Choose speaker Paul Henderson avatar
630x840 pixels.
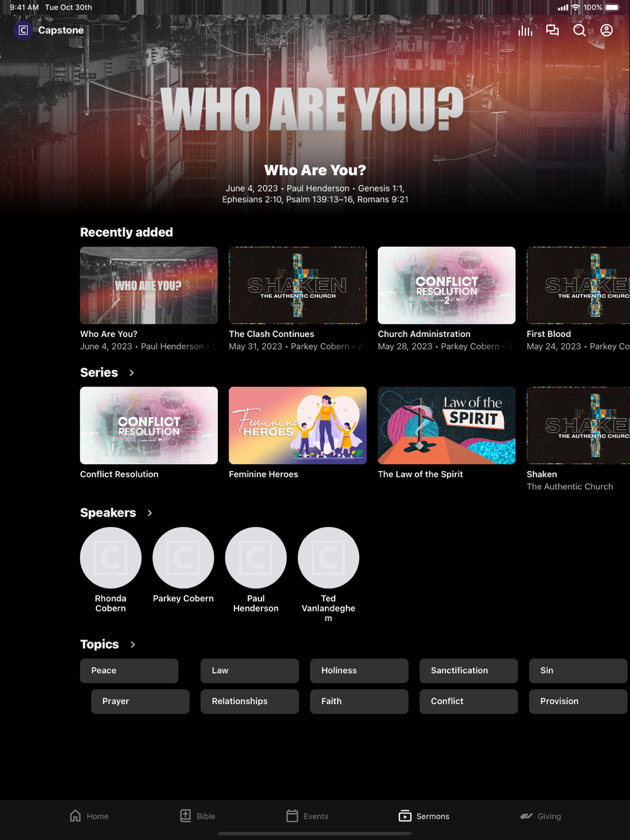click(x=256, y=558)
